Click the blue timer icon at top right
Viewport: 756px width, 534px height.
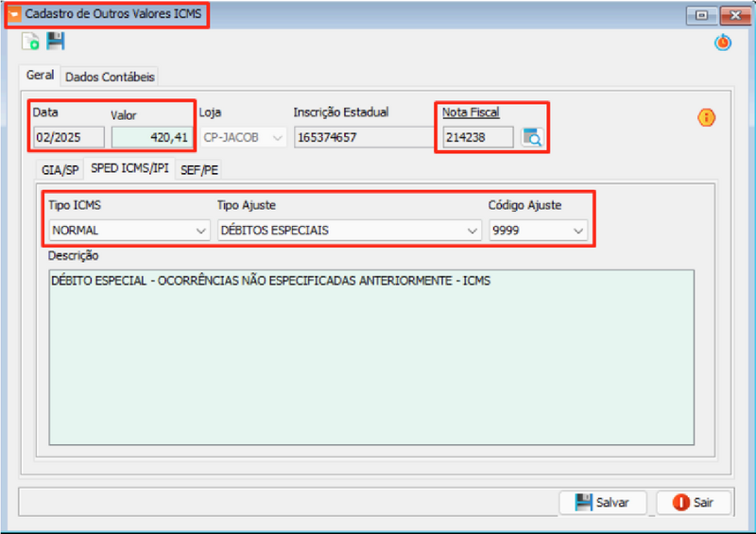[723, 43]
